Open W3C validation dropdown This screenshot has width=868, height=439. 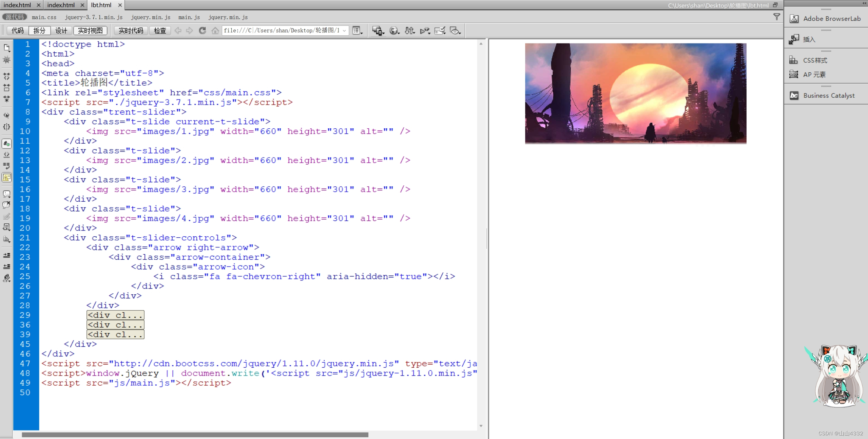click(x=425, y=31)
